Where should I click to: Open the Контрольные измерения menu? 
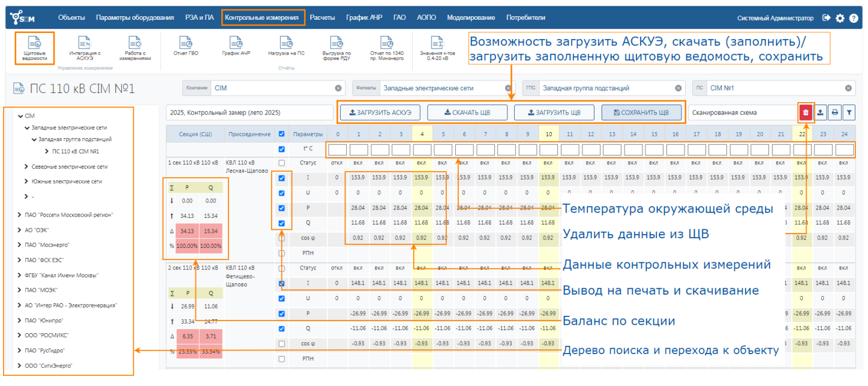(263, 18)
